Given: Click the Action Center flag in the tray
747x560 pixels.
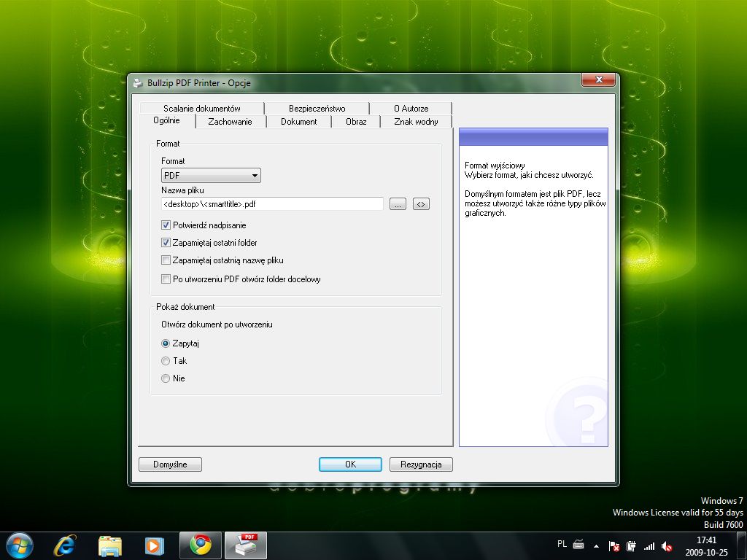Looking at the screenshot, I should [x=615, y=545].
